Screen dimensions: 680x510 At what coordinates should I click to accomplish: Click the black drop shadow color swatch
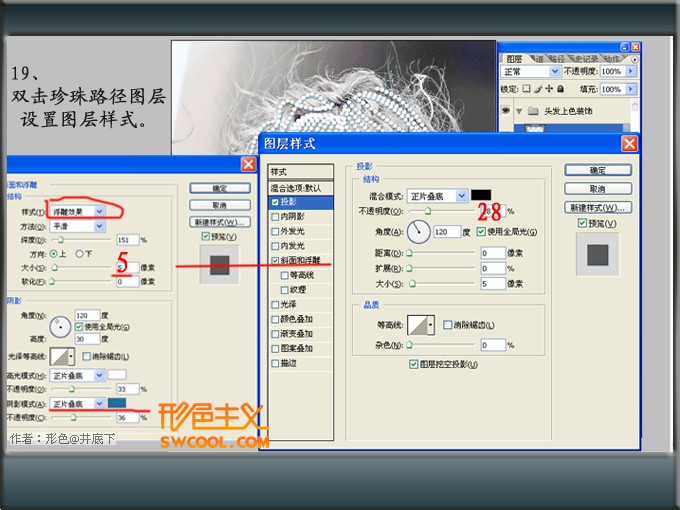click(x=481, y=195)
